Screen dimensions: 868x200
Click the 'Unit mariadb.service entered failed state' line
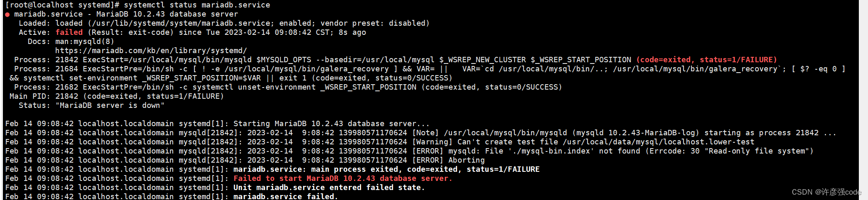[329, 188]
